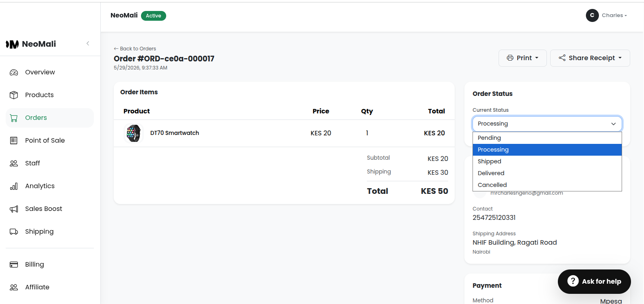644x304 pixels.
Task: Click the Active store status badge
Action: (x=154, y=16)
